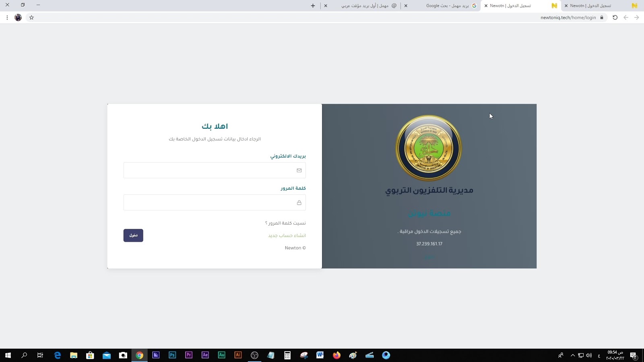The width and height of the screenshot is (644, 362).
Task: Click the بريدك الالكتروني field label
Action: point(288,156)
